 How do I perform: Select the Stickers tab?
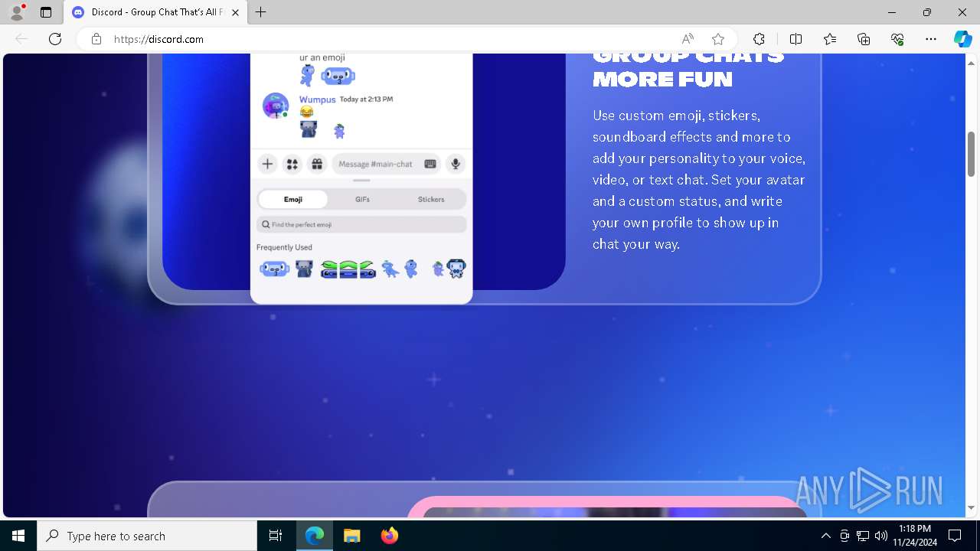pyautogui.click(x=431, y=199)
